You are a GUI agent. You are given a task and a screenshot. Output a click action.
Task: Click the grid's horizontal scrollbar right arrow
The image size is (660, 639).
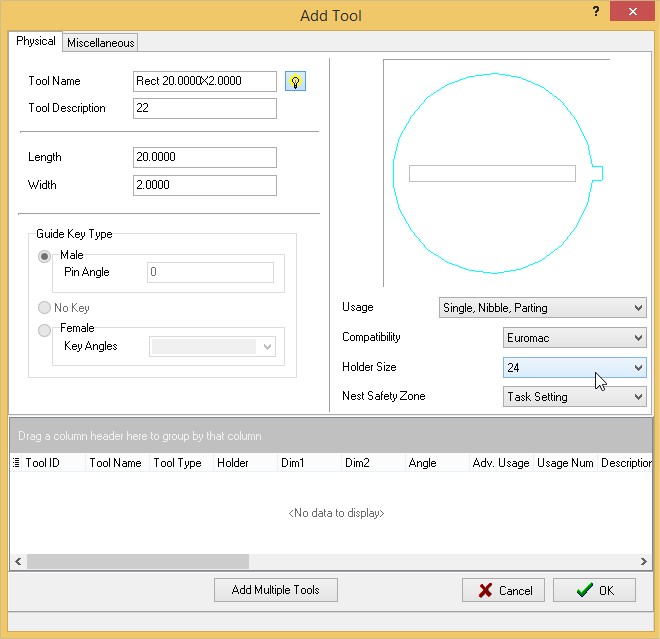pyautogui.click(x=645, y=562)
